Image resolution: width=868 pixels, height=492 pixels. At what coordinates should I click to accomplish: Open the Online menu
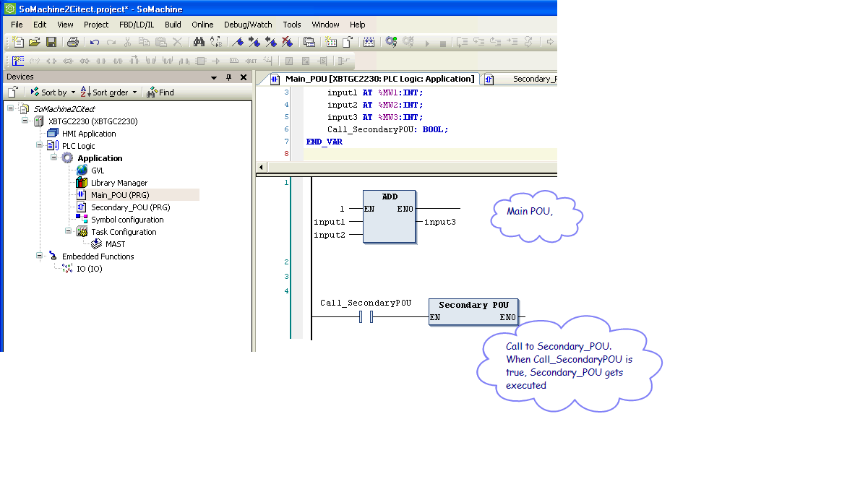[x=202, y=25]
